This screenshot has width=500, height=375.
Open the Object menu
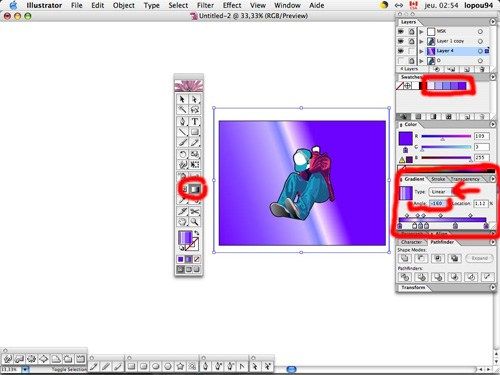[123, 5]
